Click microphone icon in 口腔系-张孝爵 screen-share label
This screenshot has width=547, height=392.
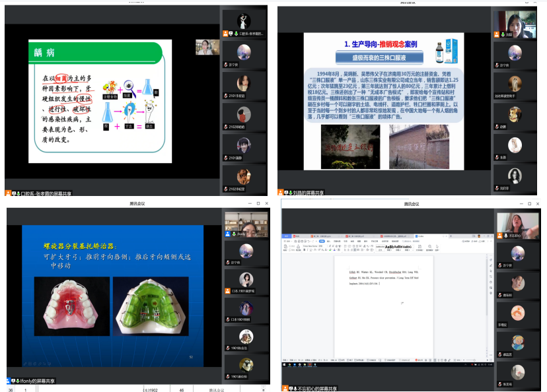[18, 193]
